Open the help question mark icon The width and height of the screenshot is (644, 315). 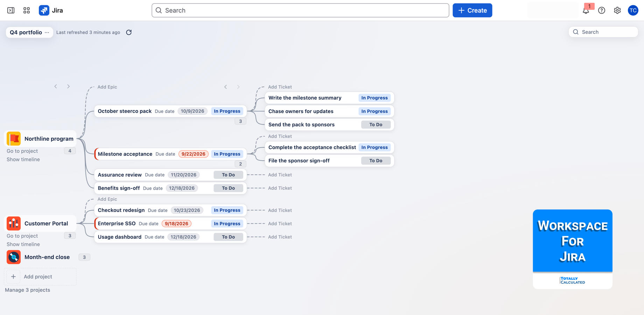coord(602,10)
